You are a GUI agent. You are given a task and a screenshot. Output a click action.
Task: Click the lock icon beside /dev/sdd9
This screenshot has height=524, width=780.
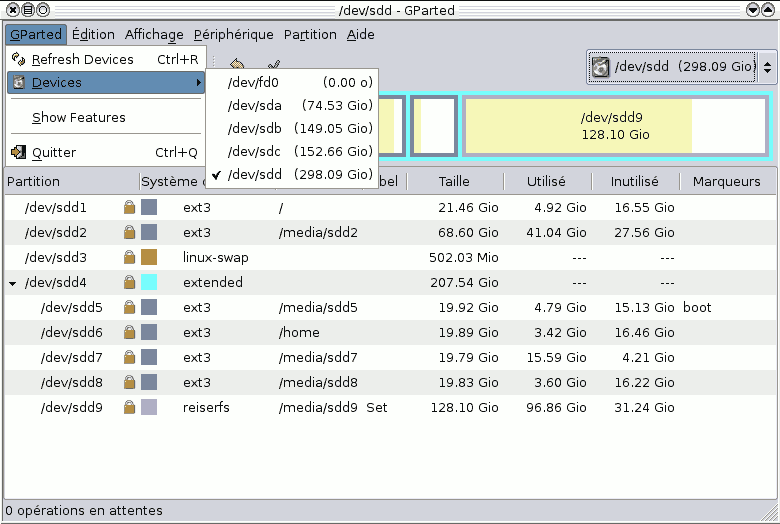[x=129, y=408]
